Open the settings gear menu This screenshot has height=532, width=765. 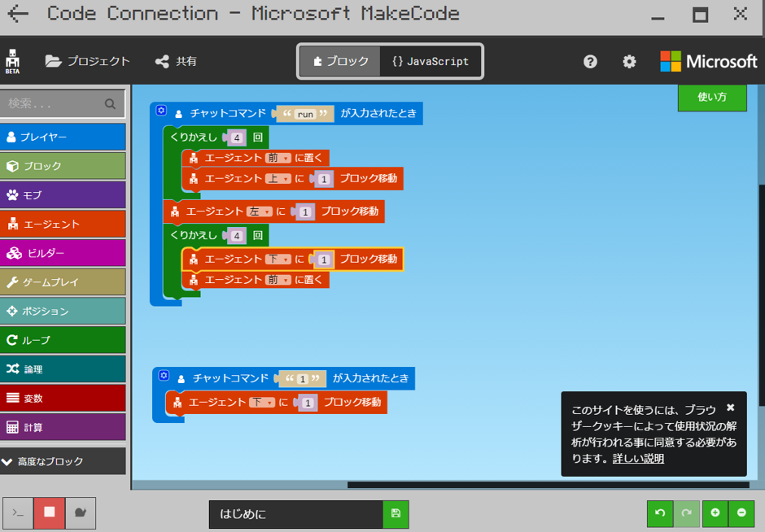tap(629, 62)
